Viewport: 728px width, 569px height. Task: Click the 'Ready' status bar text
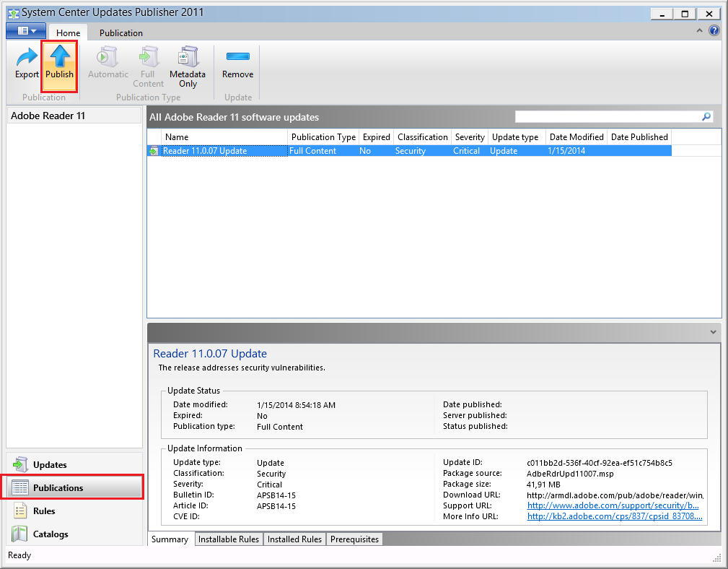pyautogui.click(x=19, y=555)
